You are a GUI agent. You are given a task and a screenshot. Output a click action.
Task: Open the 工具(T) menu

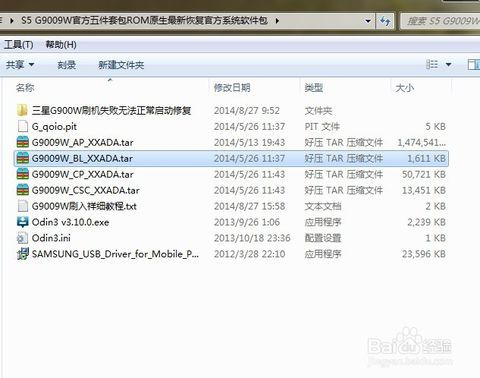coord(18,44)
